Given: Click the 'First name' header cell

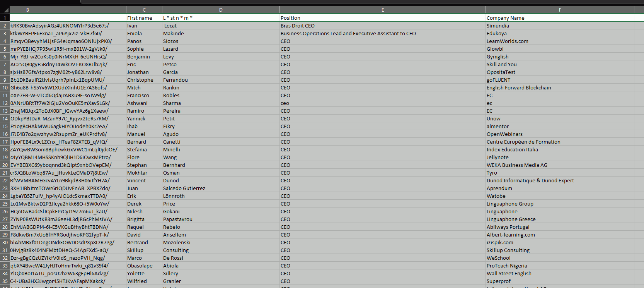Looking at the screenshot, I should (x=144, y=18).
